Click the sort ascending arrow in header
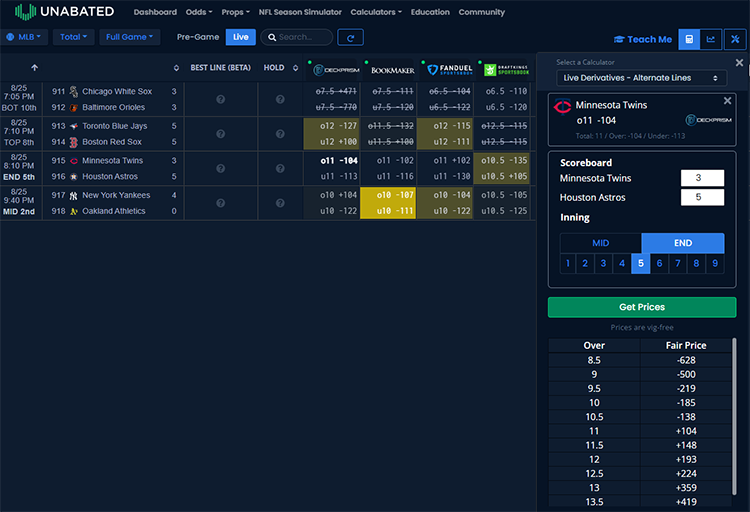750x512 pixels. (x=34, y=68)
